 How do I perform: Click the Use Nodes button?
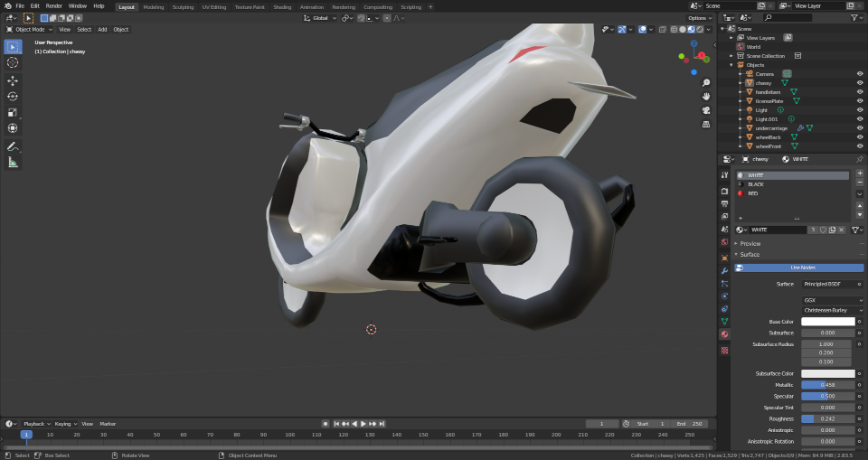798,268
